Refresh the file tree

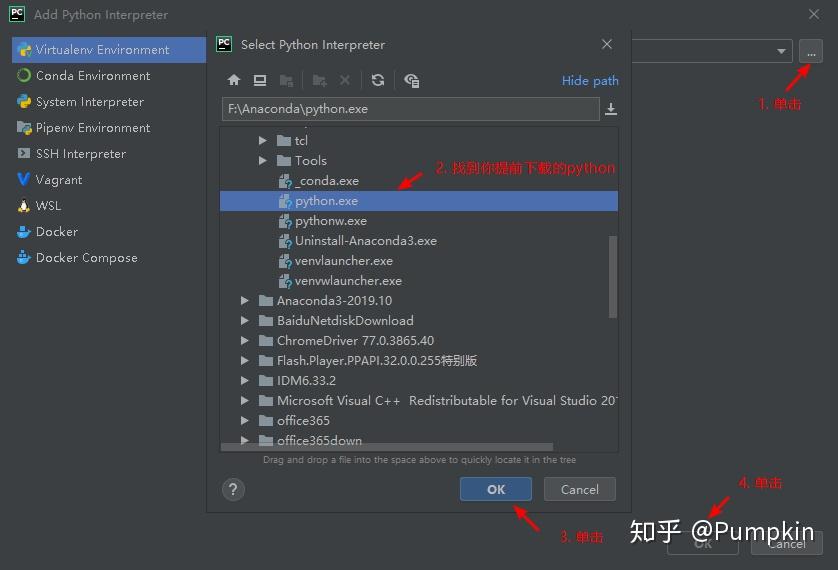(x=378, y=80)
